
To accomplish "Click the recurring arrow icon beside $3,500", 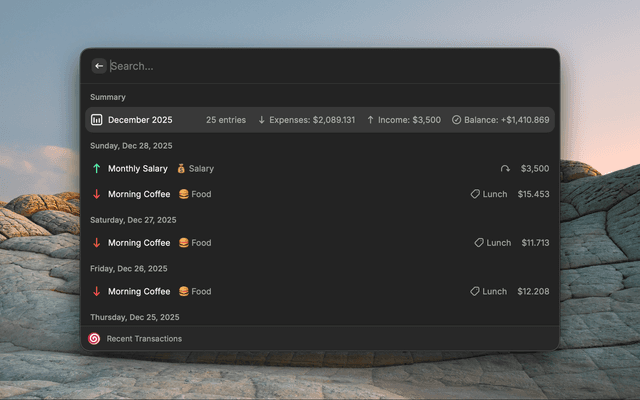I will pyautogui.click(x=505, y=169).
